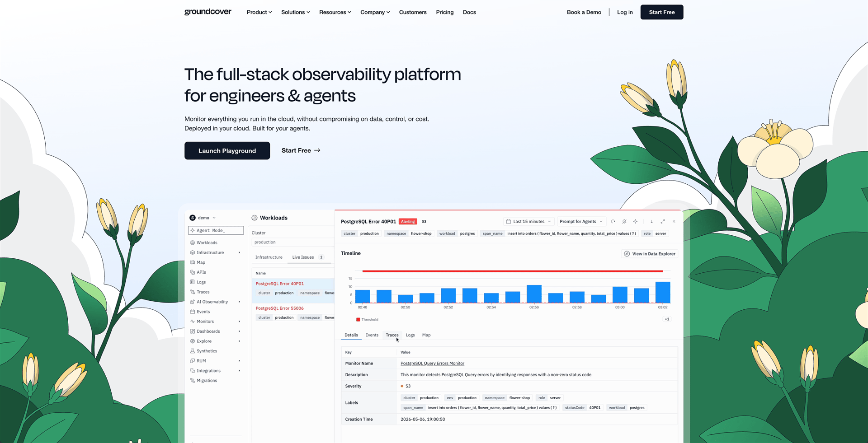Open the PostgreSQL Query Errors Monitor link
Image resolution: width=868 pixels, height=443 pixels.
[432, 364]
